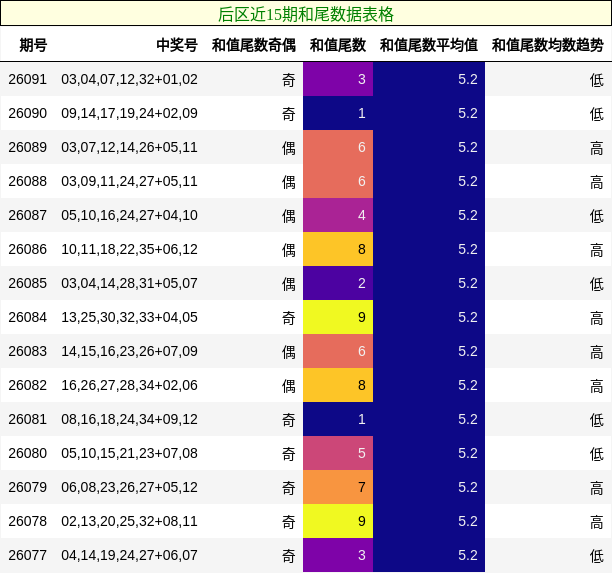Click winning numbers 03,04,14,28,31+05,07
The height and width of the screenshot is (573, 612).
pyautogui.click(x=129, y=283)
